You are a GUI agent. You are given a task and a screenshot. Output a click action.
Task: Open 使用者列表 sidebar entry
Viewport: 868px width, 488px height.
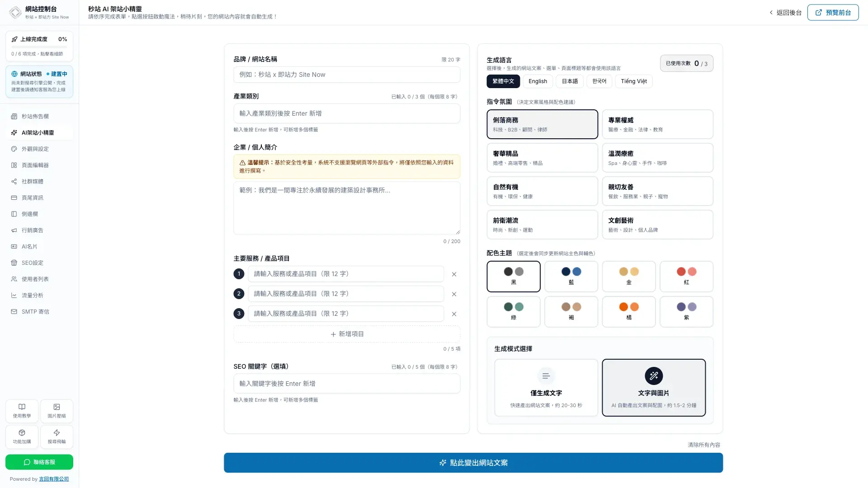pos(39,279)
